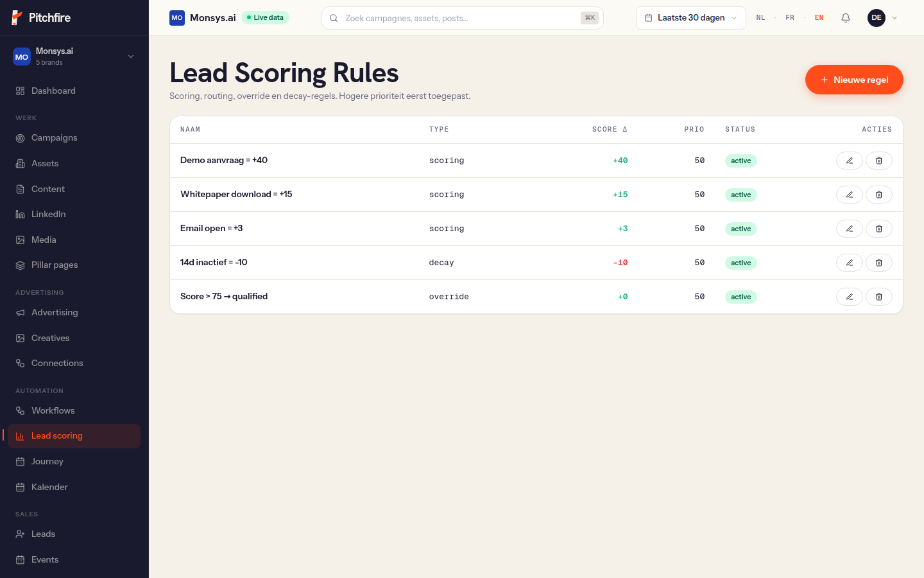Open the notifications bell

pos(846,18)
